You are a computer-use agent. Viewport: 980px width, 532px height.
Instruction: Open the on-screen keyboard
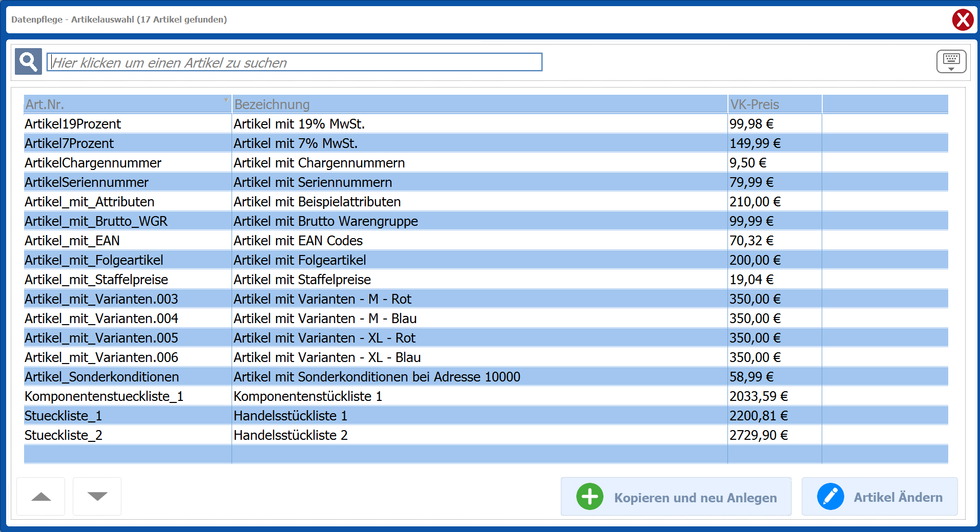[x=951, y=61]
